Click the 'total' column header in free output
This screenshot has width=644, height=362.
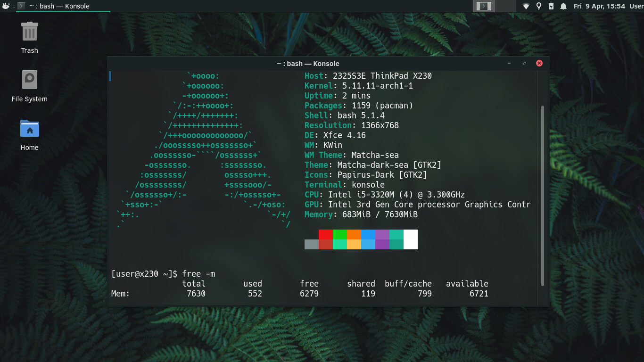pyautogui.click(x=194, y=284)
